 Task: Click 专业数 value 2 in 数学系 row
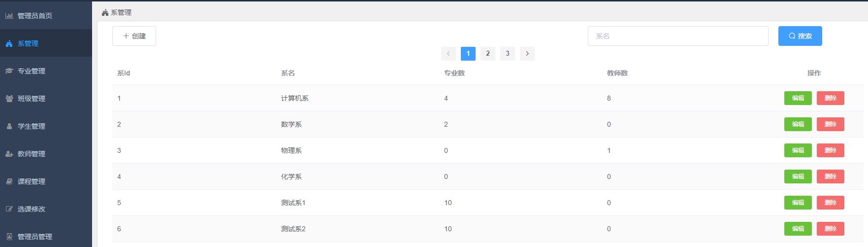pos(446,124)
